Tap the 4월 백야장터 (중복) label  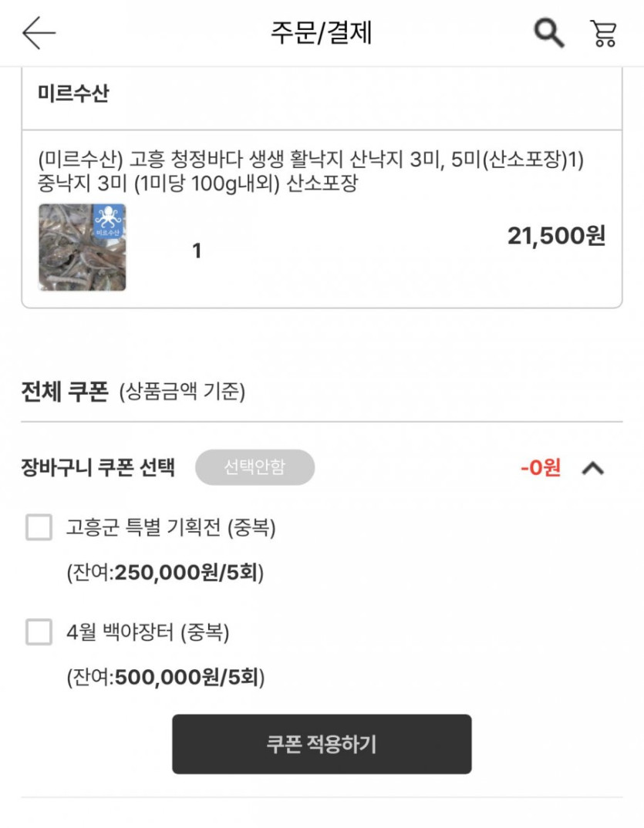(148, 633)
